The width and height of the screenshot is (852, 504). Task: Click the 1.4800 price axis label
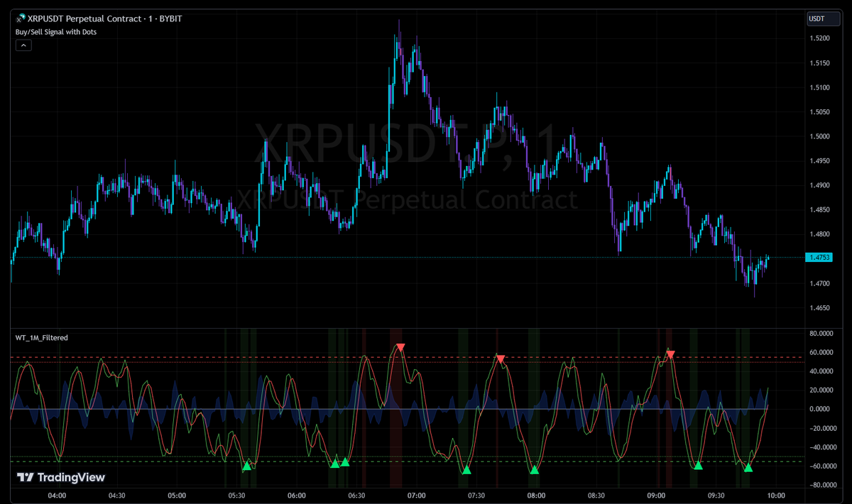(819, 234)
